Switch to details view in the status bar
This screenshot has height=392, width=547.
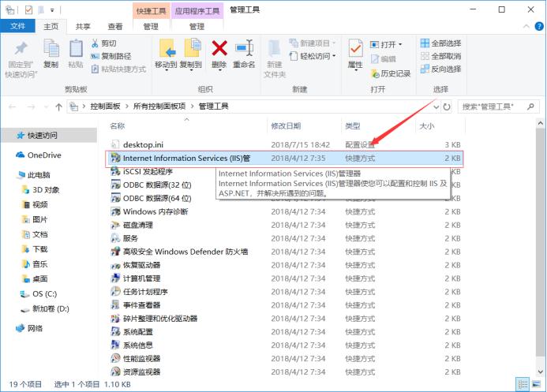click(523, 384)
